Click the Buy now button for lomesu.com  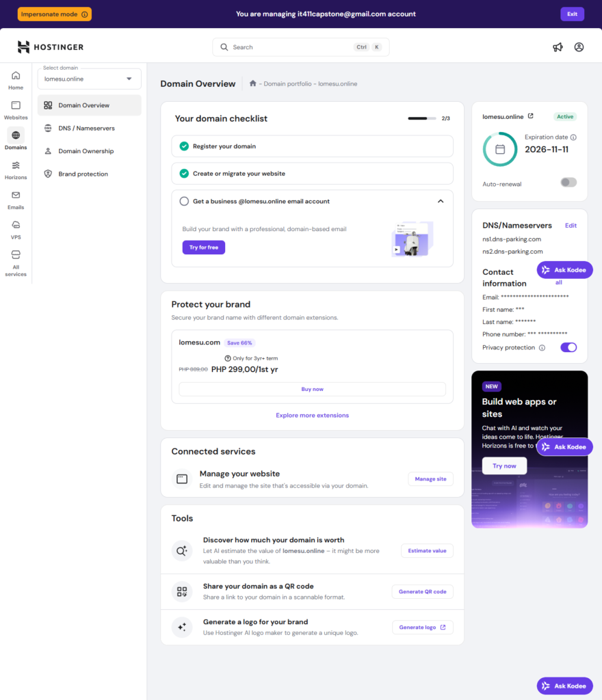click(312, 389)
